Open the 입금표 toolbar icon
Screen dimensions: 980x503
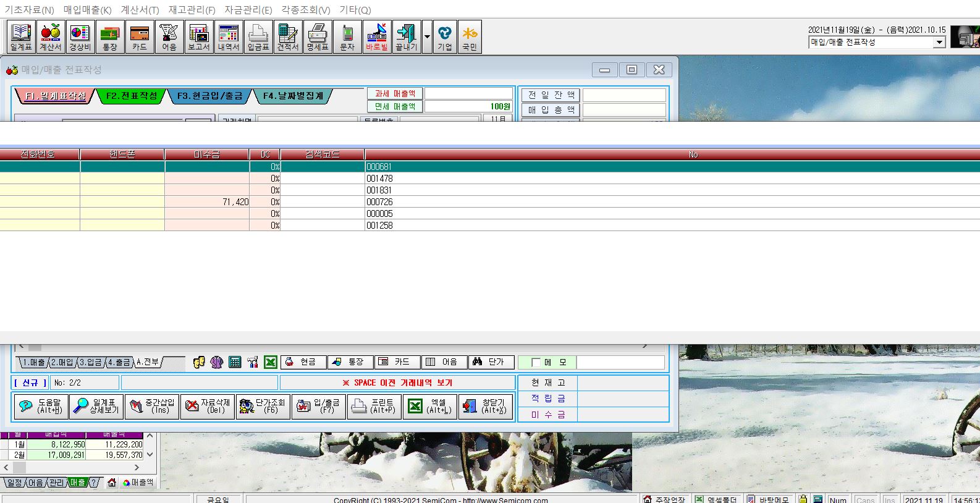[258, 37]
